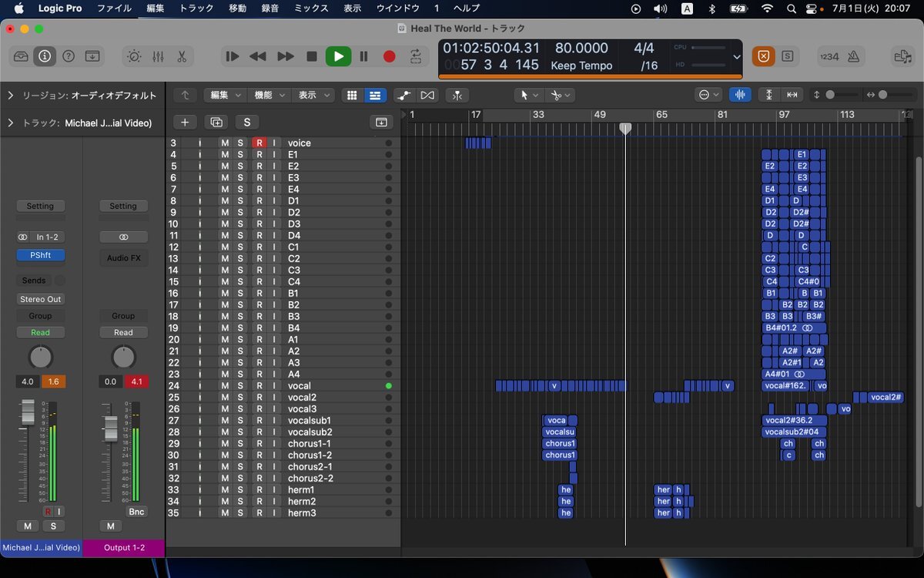
Task: Toggle input monitoring on chorus1-1 track
Action: point(273,444)
